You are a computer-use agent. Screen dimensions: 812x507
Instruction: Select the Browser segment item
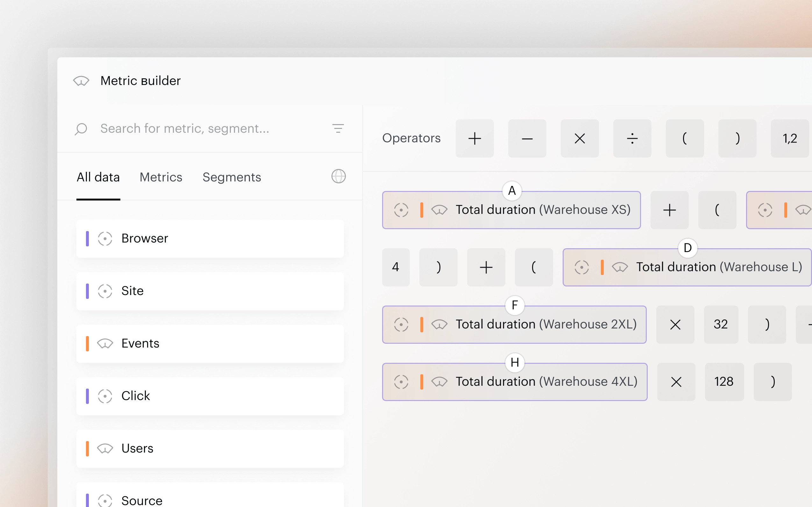(x=210, y=239)
